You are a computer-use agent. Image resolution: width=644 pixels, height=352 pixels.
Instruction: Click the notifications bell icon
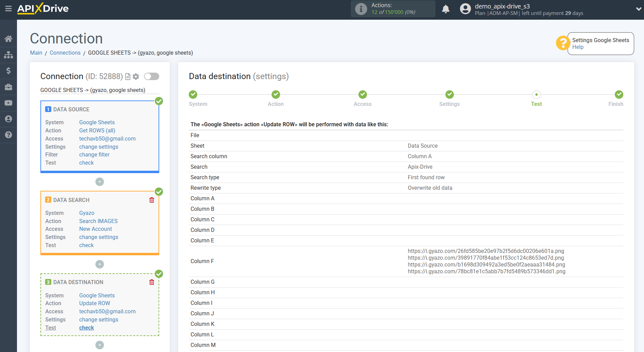pos(446,9)
